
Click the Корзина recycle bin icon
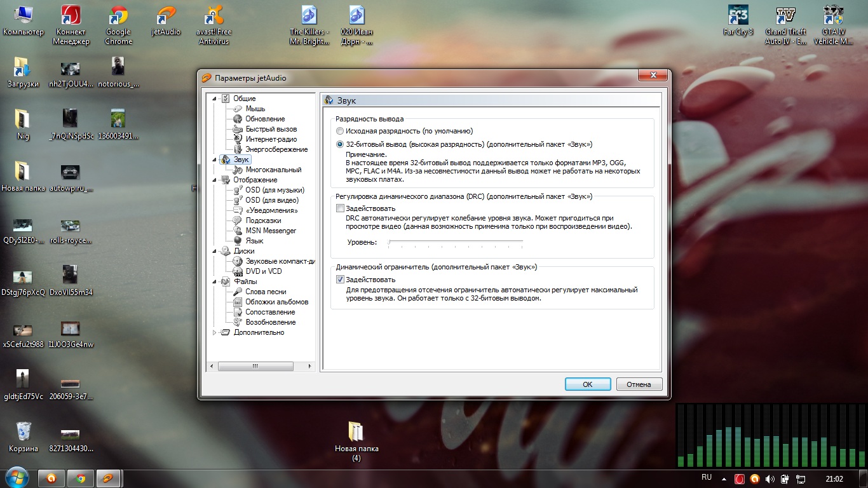coord(24,432)
